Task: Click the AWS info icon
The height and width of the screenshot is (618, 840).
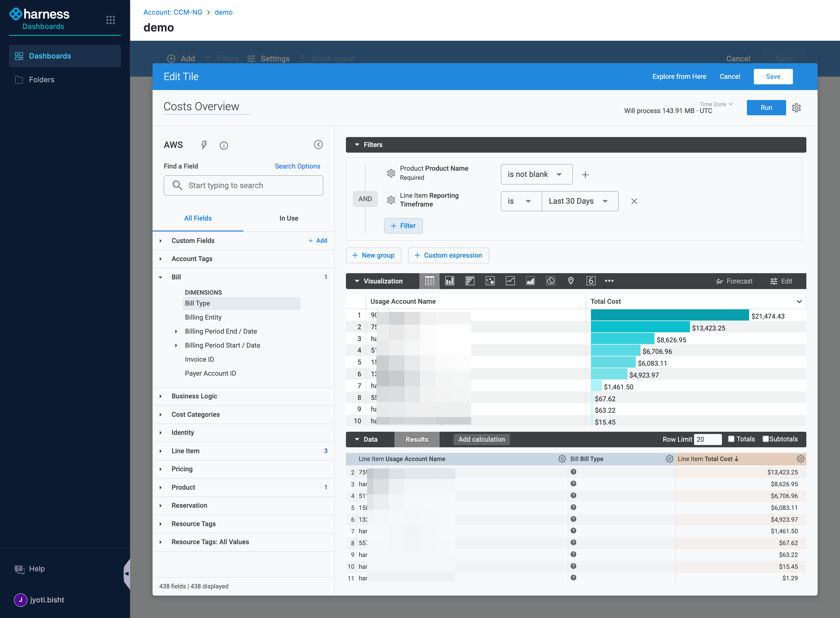Action: coord(224,145)
